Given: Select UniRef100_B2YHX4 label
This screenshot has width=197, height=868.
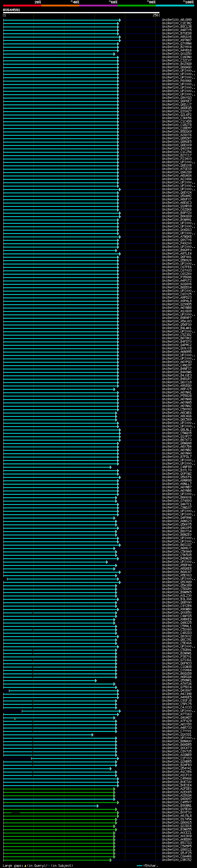Looking at the screenshot, I should click(177, 47).
